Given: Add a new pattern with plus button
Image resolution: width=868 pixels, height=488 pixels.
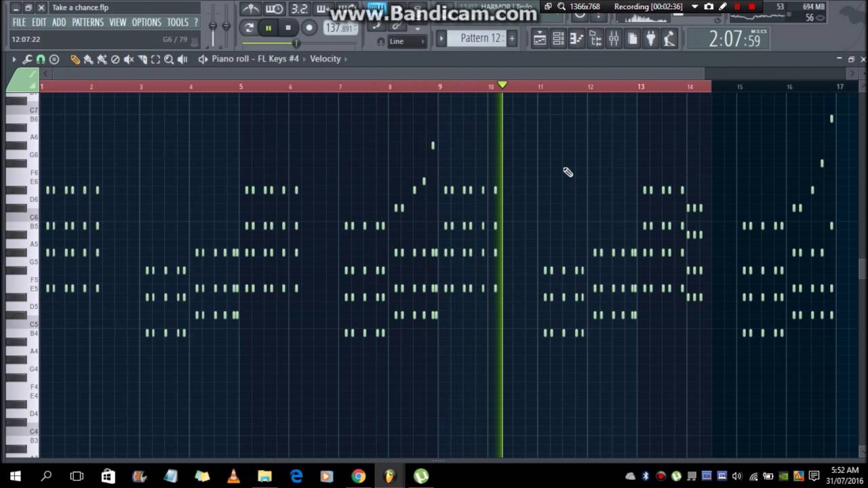Looking at the screenshot, I should (512, 39).
